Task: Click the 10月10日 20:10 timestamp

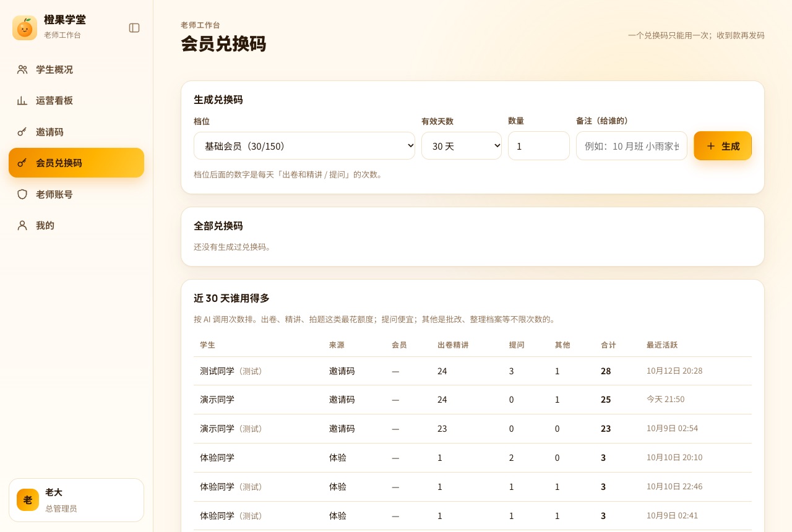Action: tap(674, 458)
